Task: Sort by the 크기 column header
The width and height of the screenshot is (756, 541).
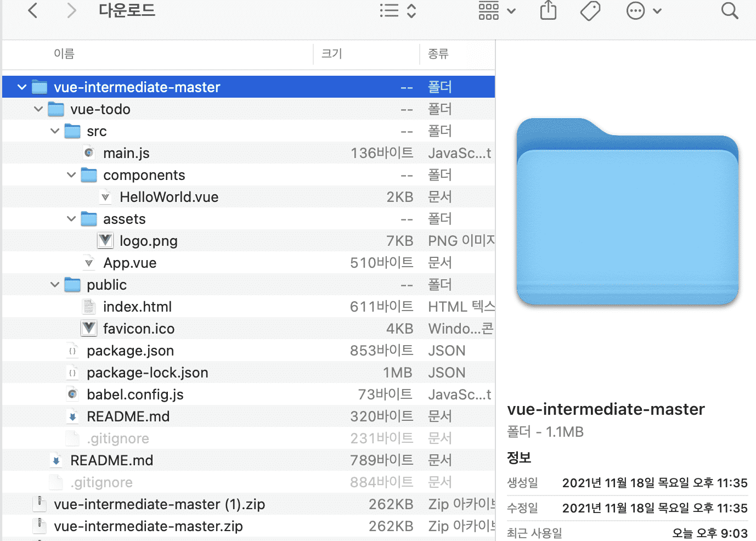Action: [332, 54]
